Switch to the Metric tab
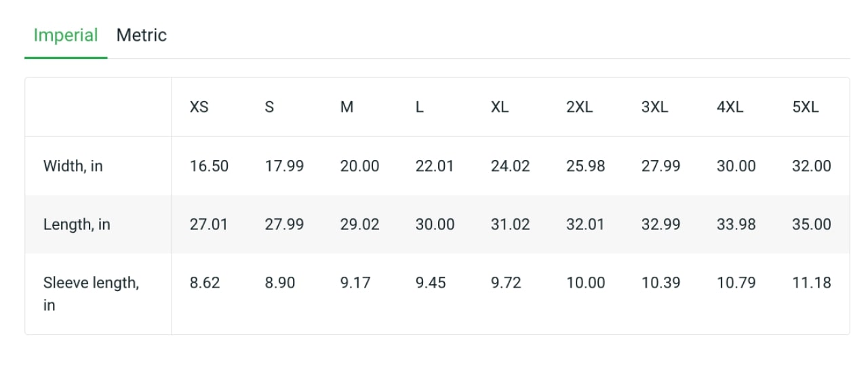 point(141,35)
